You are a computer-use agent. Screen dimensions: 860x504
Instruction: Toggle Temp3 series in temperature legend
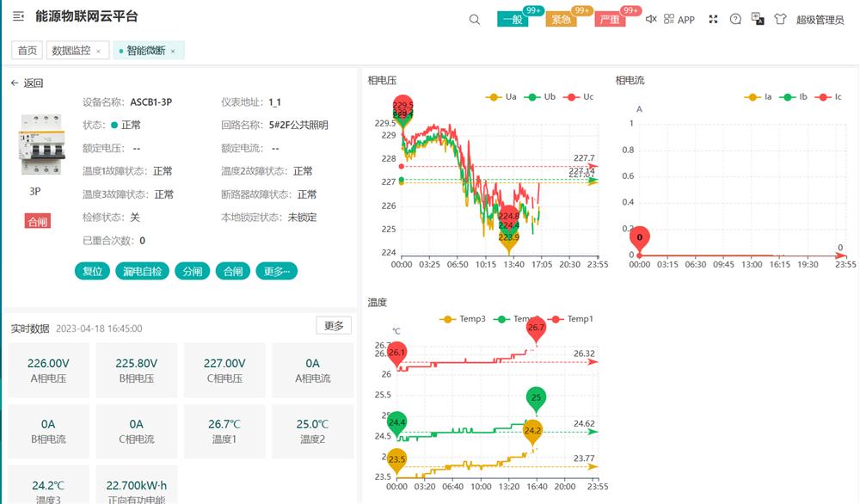coord(463,318)
